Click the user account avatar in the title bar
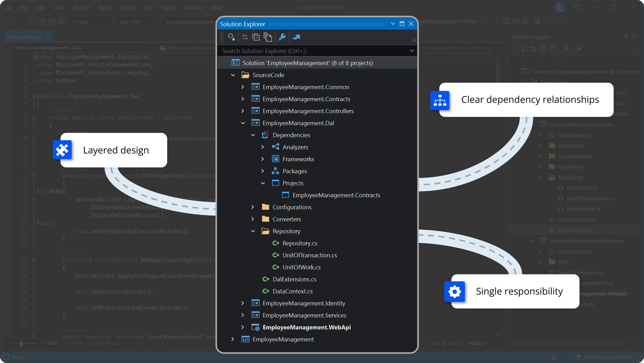 click(x=560, y=7)
